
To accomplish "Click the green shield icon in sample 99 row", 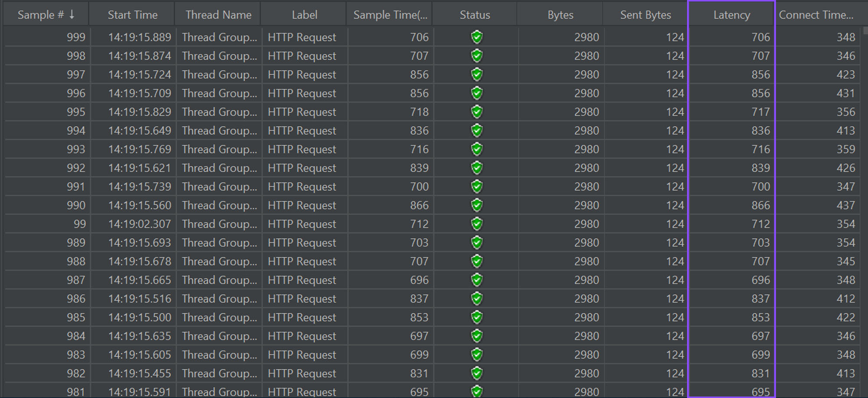I will tap(477, 224).
